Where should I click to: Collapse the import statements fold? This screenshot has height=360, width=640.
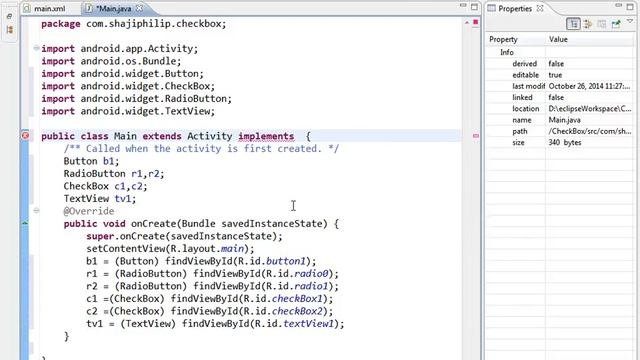click(x=36, y=48)
